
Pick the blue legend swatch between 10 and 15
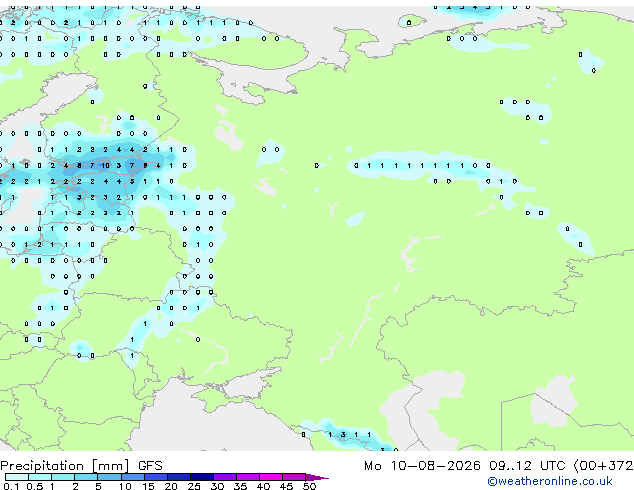click(x=132, y=477)
